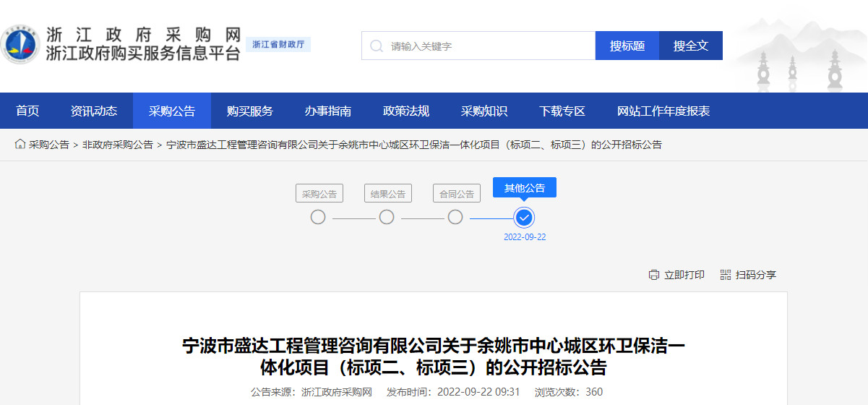868x405 pixels.
Task: Click the printer icon for 立即打印
Action: (x=654, y=275)
